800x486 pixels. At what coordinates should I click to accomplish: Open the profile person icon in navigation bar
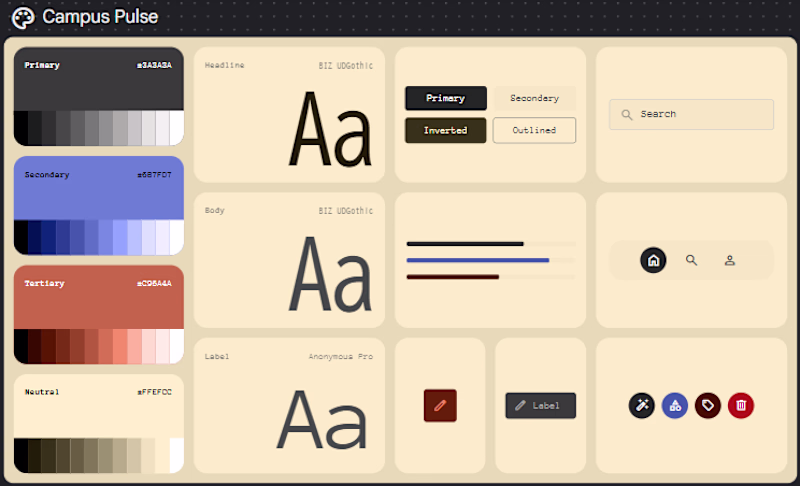[730, 260]
